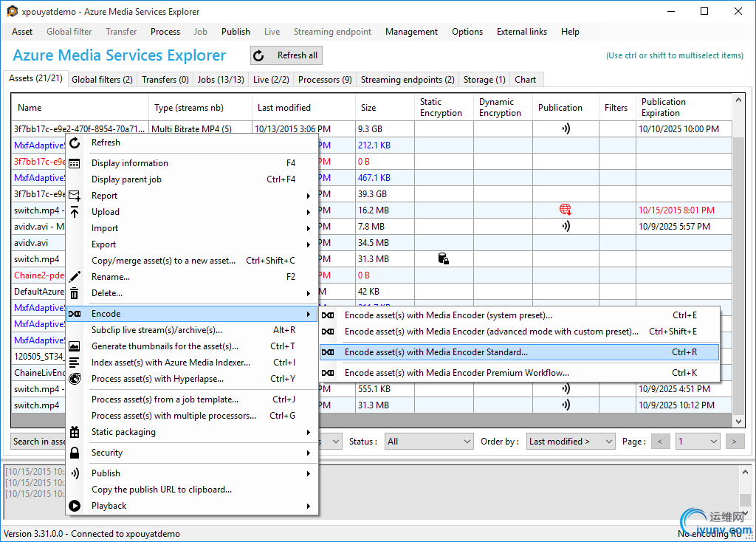Expand the Security submenu arrow
Image resolution: width=756 pixels, height=542 pixels.
pyautogui.click(x=308, y=453)
